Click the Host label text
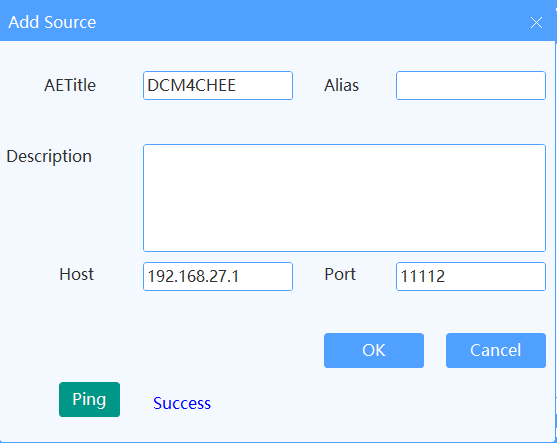Image resolution: width=557 pixels, height=443 pixels. [76, 274]
